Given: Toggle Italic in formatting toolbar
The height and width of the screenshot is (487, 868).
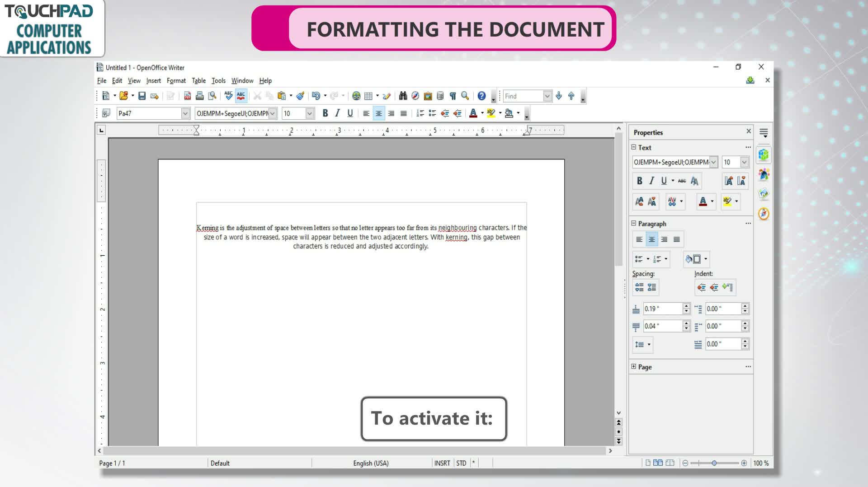Looking at the screenshot, I should click(337, 113).
